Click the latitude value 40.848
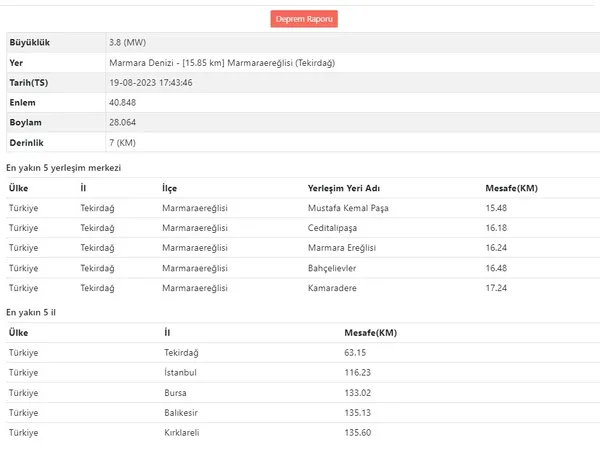Screen dimensions: 600x458 (x=124, y=102)
